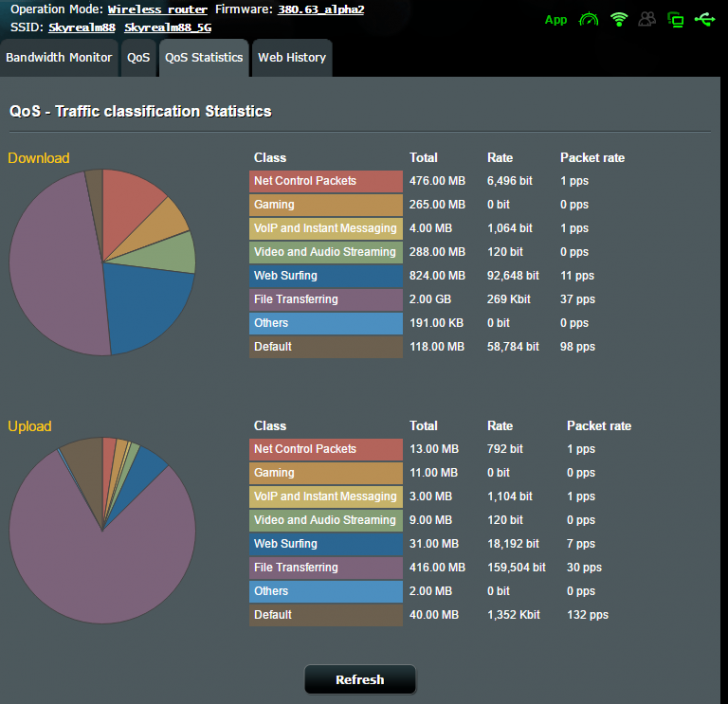Click the firmware version 380.63_alpha2 link
The width and height of the screenshot is (728, 704).
coord(321,9)
